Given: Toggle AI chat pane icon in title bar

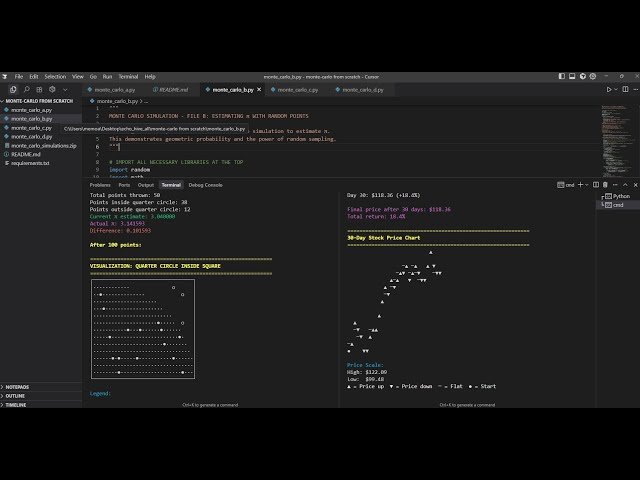Looking at the screenshot, I should click(583, 76).
